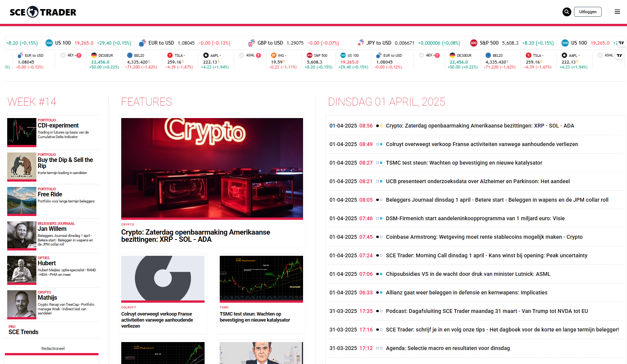Click the JPY to USD flag icon

tap(361, 43)
